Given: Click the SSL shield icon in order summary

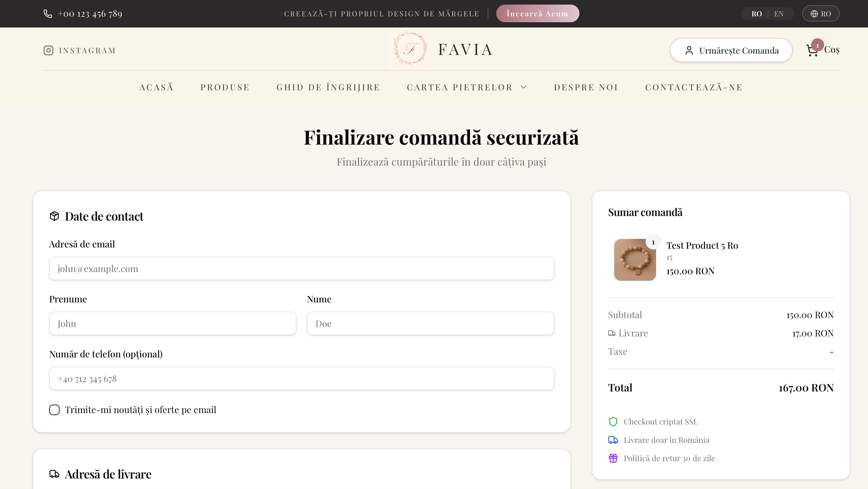Looking at the screenshot, I should pos(613,421).
